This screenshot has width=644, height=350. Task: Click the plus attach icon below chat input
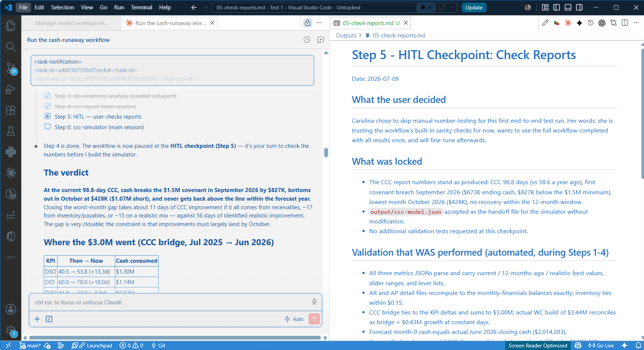pyautogui.click(x=37, y=319)
